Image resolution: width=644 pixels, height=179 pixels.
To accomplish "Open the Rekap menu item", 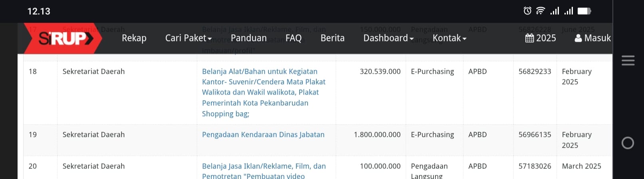I will pyautogui.click(x=134, y=38).
